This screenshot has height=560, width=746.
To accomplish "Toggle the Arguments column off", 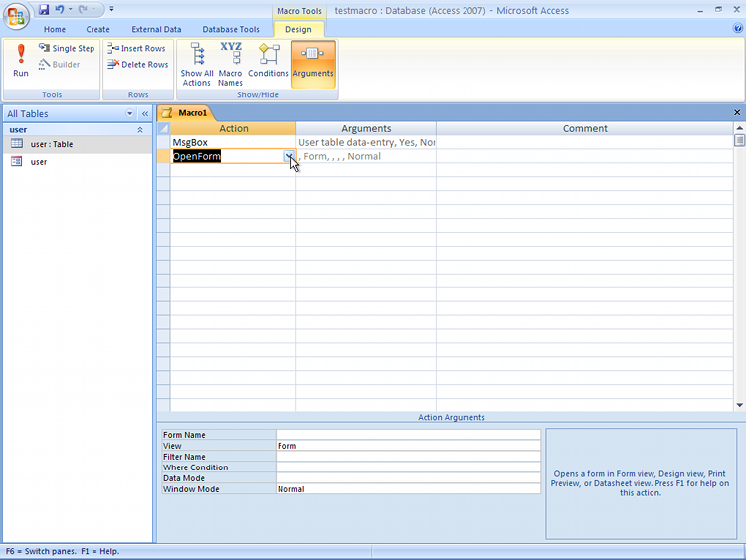I will point(313,64).
